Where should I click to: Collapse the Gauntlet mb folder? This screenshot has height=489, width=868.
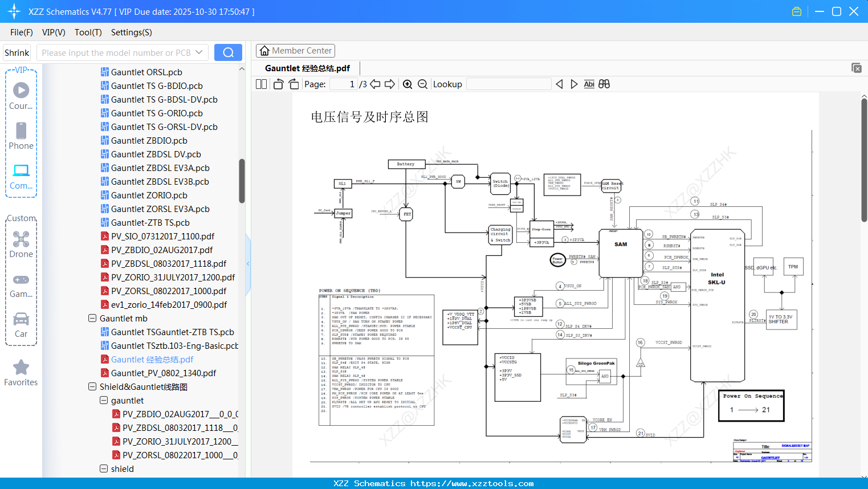coord(92,318)
